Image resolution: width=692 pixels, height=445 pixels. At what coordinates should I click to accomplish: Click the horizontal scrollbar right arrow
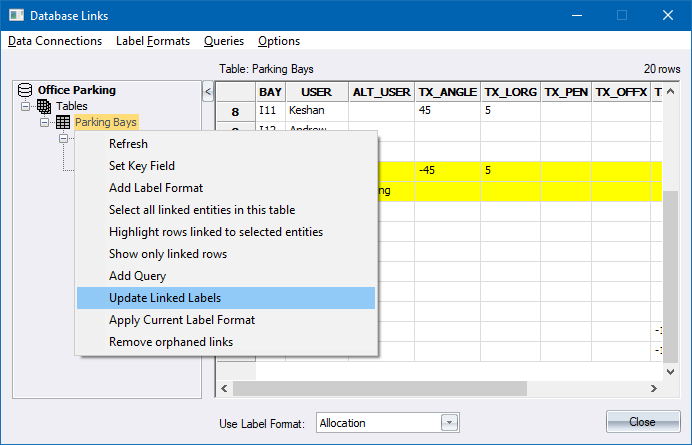(654, 388)
